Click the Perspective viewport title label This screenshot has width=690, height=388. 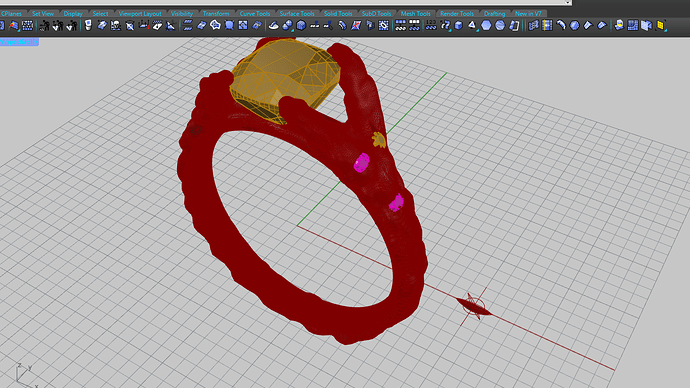pyautogui.click(x=16, y=42)
